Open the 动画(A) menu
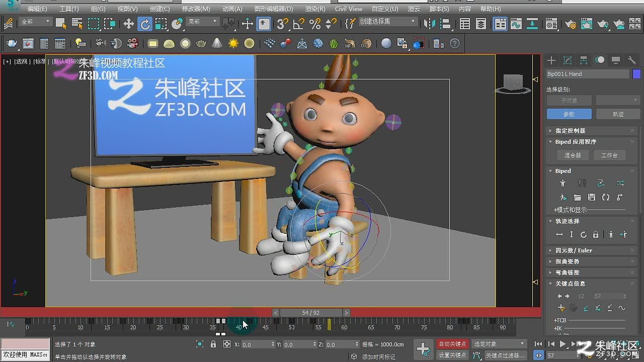 tap(232, 9)
